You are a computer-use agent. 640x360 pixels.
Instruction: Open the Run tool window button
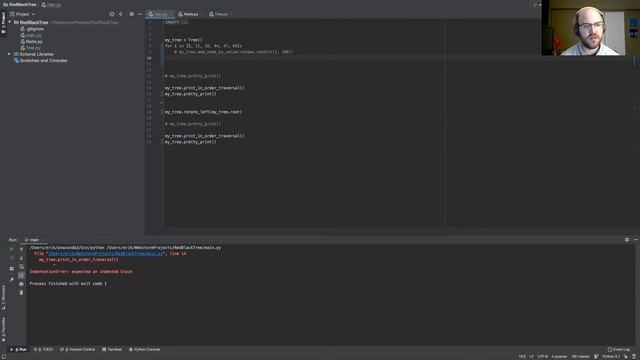18,349
